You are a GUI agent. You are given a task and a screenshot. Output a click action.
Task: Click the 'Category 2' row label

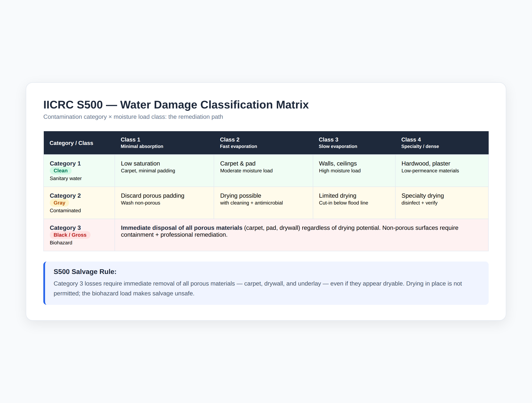(65, 196)
